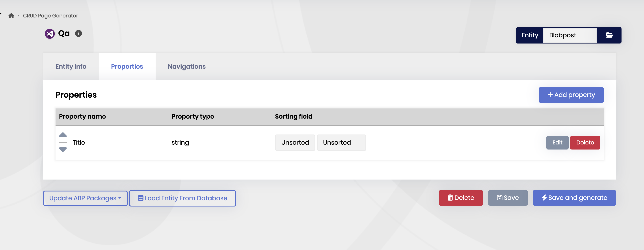Click the Save button
644x250 pixels.
coord(508,198)
